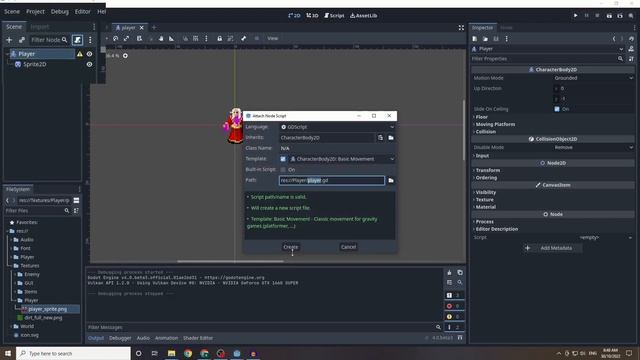This screenshot has width=640, height=360.
Task: Play the project with the play icon
Action: 576,16
